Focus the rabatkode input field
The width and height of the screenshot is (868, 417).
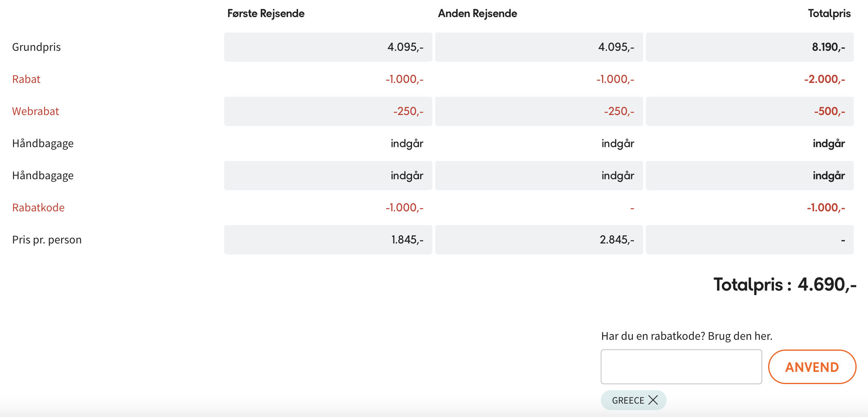(681, 367)
